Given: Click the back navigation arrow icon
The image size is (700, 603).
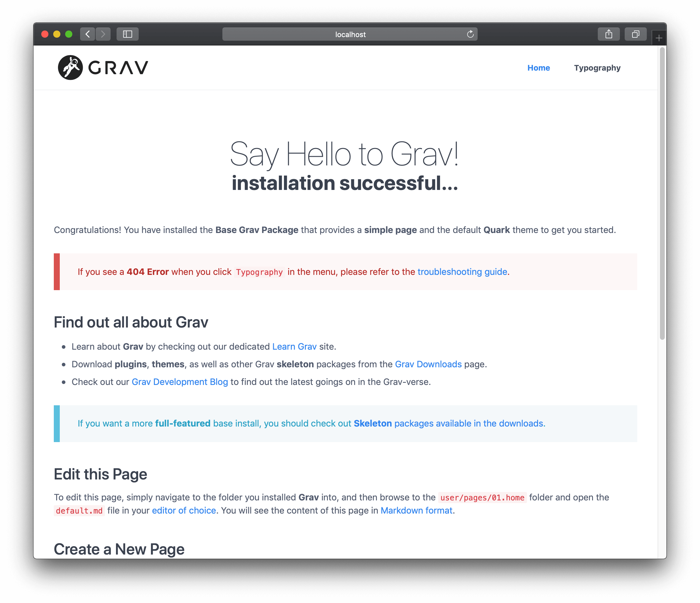Looking at the screenshot, I should click(88, 34).
